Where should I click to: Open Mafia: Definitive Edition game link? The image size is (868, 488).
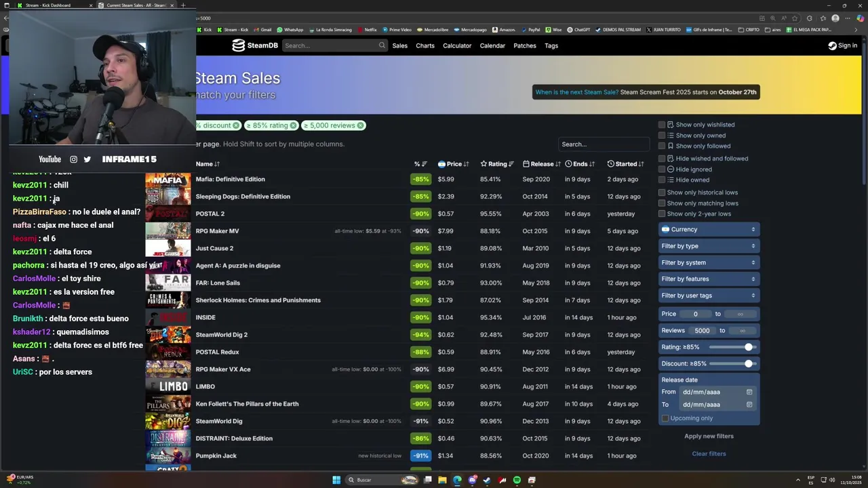pos(231,180)
